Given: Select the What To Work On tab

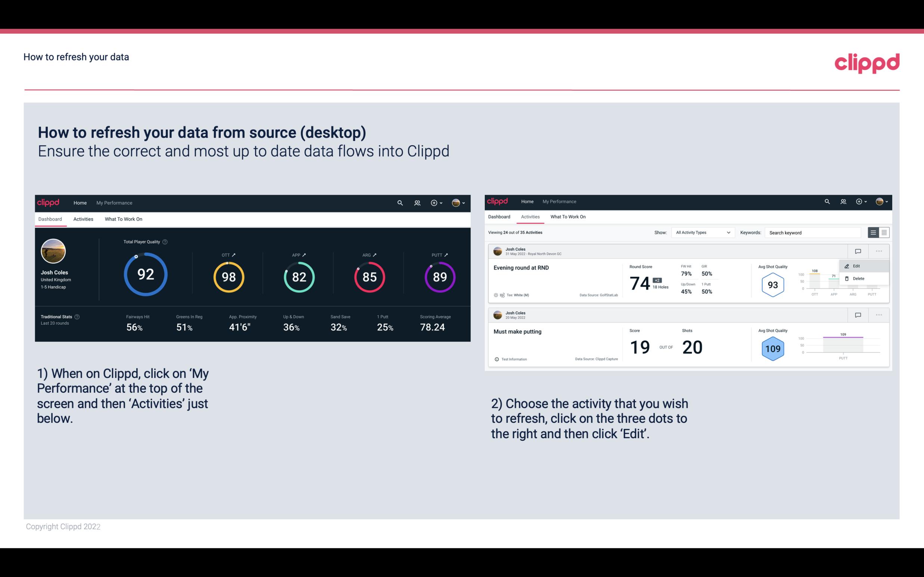Looking at the screenshot, I should point(123,219).
